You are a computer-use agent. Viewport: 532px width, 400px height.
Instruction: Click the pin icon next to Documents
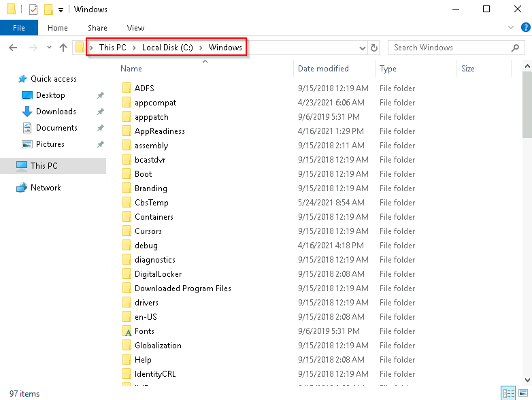(101, 128)
